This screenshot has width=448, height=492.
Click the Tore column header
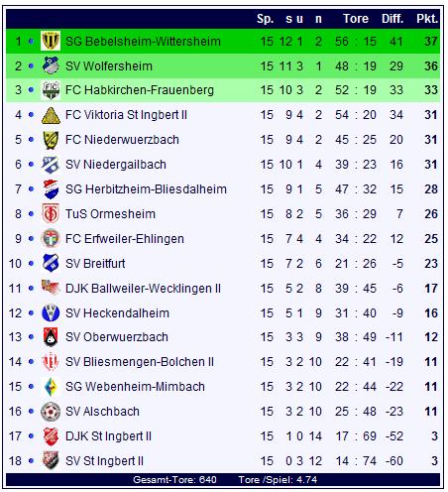[356, 19]
